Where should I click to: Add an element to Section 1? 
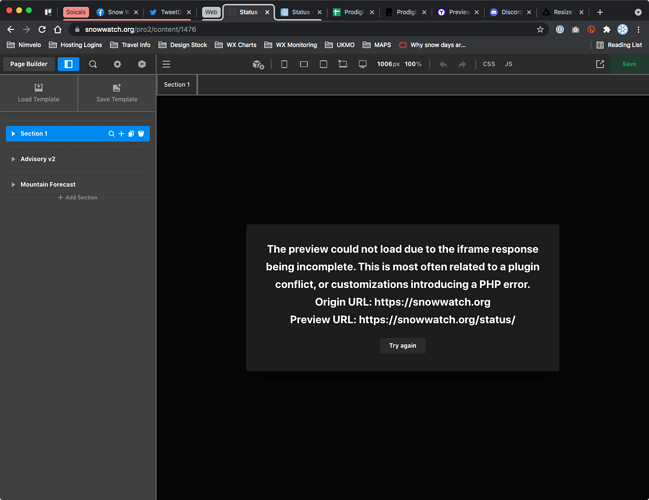(121, 134)
